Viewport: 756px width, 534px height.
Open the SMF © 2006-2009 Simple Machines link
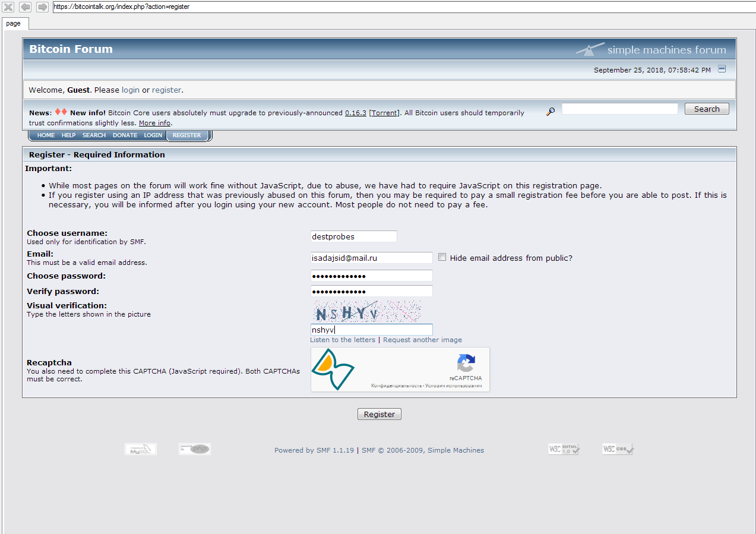click(x=423, y=450)
